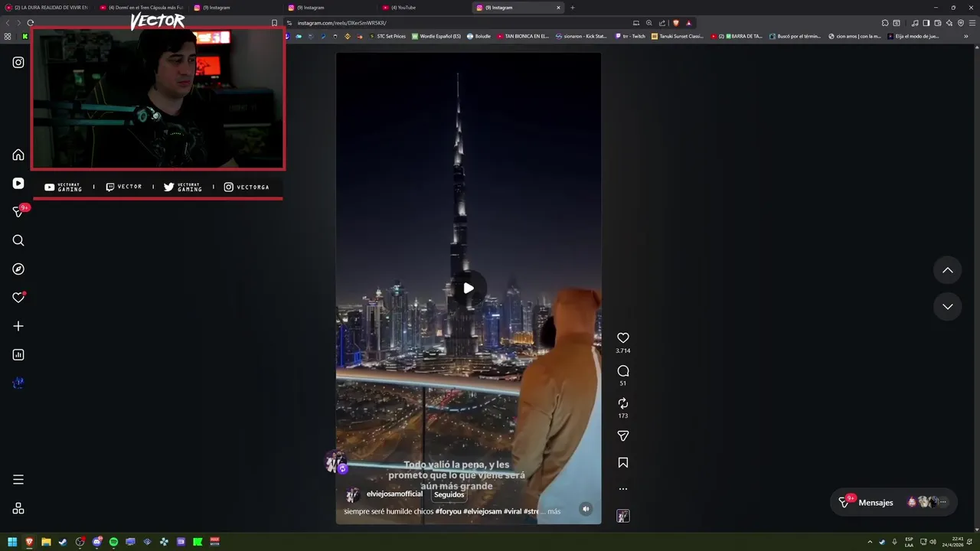
Task: Open Steam from taskbar
Action: pos(63,542)
